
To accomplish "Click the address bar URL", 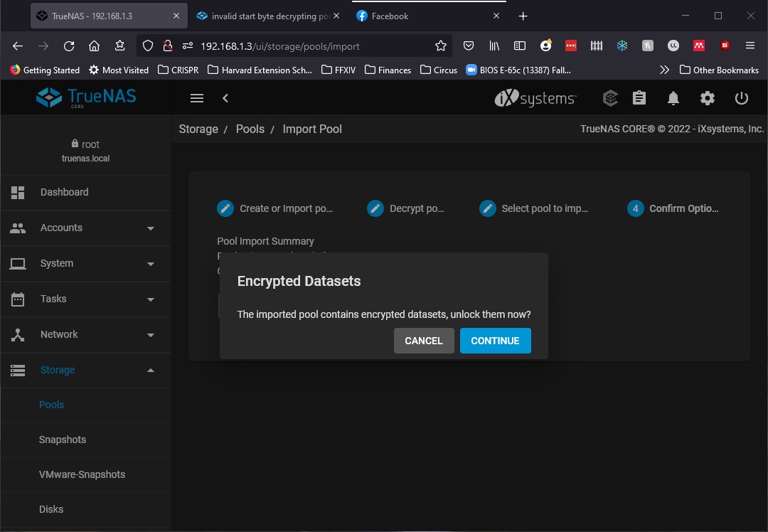I will coord(280,46).
